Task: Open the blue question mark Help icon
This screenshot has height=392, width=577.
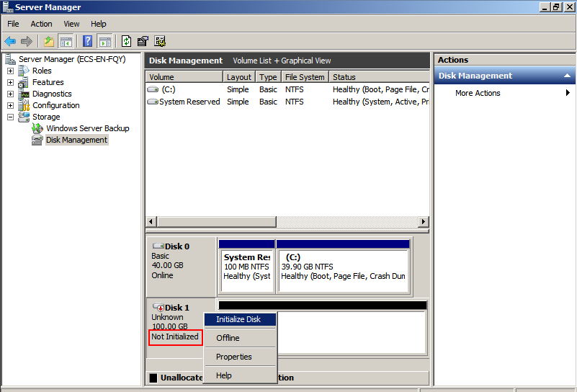Action: (x=88, y=41)
